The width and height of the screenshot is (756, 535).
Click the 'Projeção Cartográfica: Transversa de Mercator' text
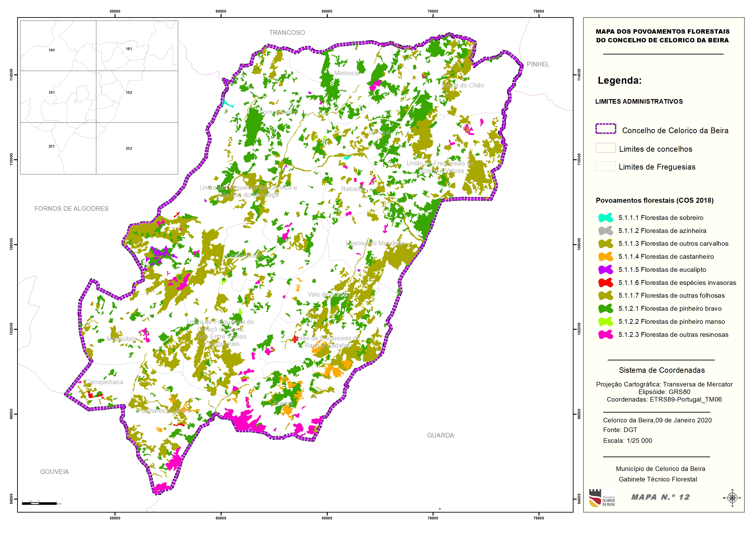pyautogui.click(x=664, y=384)
